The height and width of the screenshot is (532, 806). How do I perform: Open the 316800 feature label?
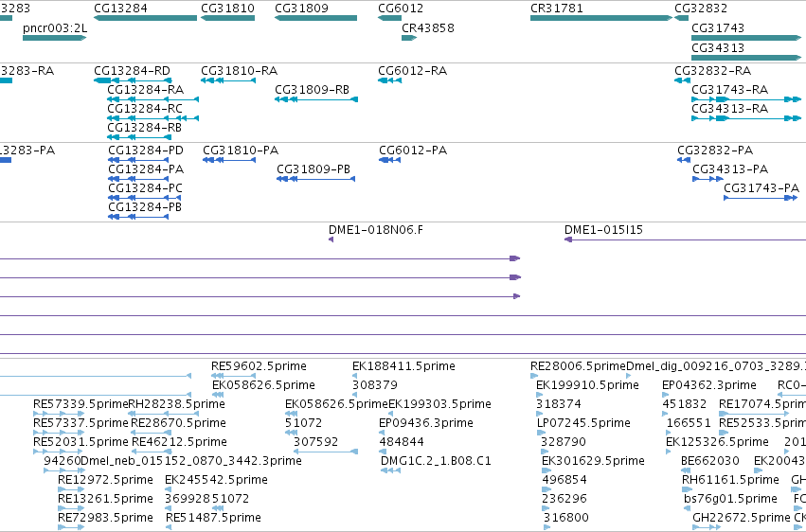pyautogui.click(x=566, y=518)
